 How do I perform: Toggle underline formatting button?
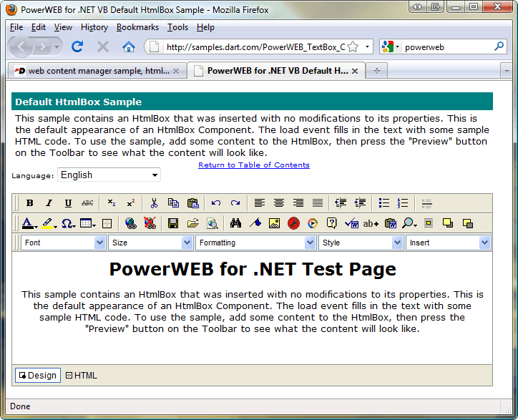[x=68, y=203]
